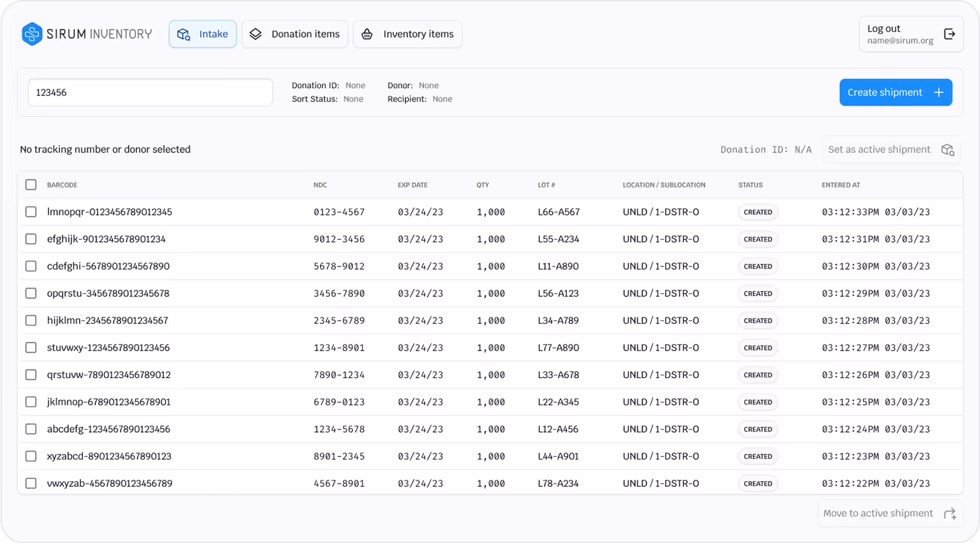The height and width of the screenshot is (543, 980).
Task: Click the CREATED badge in vwxyzab row
Action: (757, 483)
